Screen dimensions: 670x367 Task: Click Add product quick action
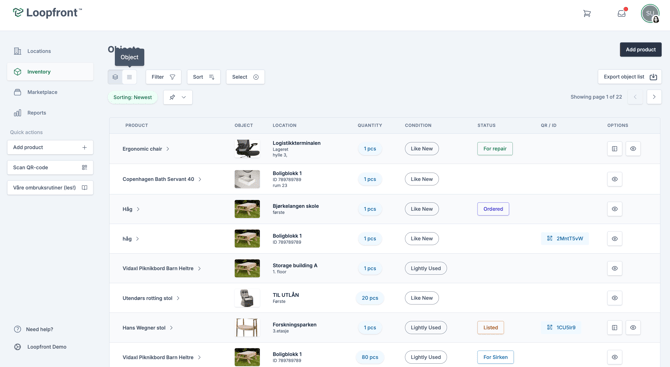pos(50,147)
